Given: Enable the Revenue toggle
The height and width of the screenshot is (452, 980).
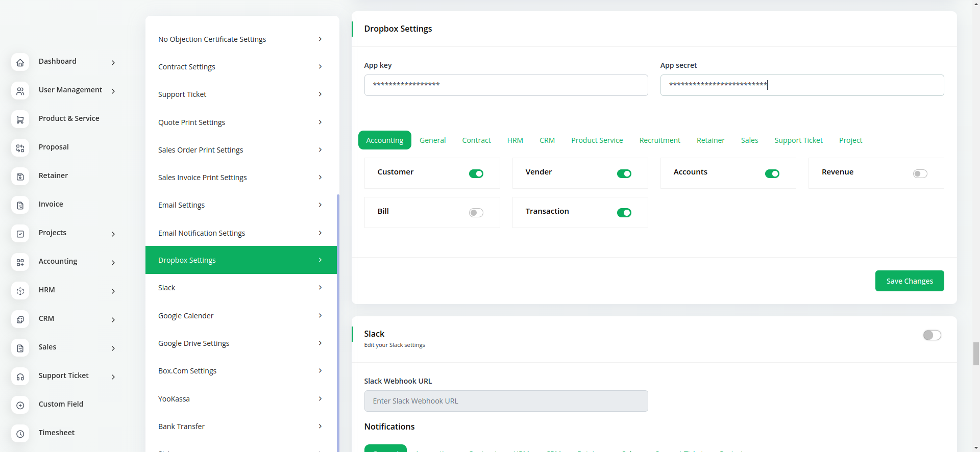Looking at the screenshot, I should pyautogui.click(x=920, y=174).
